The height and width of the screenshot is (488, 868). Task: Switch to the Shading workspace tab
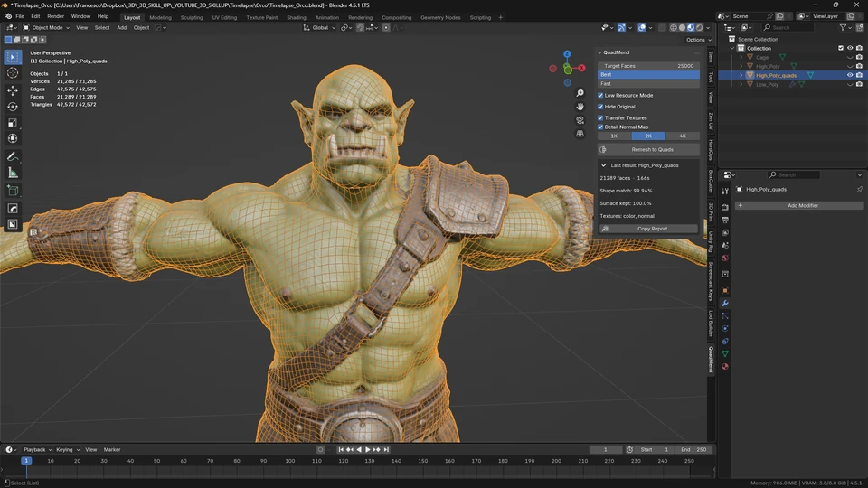coord(297,17)
